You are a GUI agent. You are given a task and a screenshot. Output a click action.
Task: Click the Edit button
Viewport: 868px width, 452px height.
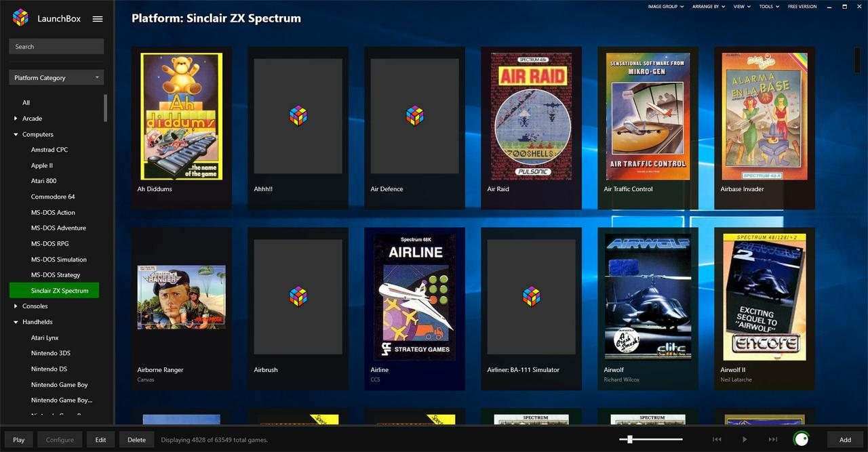(100, 440)
